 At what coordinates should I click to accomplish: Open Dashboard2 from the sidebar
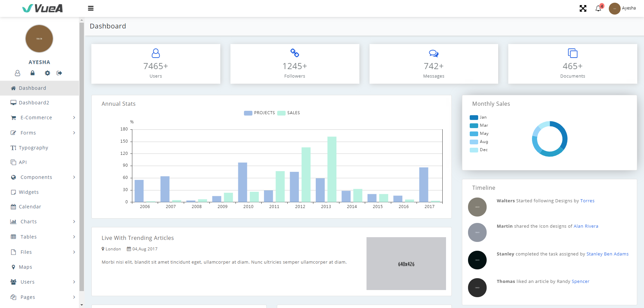[x=39, y=103]
